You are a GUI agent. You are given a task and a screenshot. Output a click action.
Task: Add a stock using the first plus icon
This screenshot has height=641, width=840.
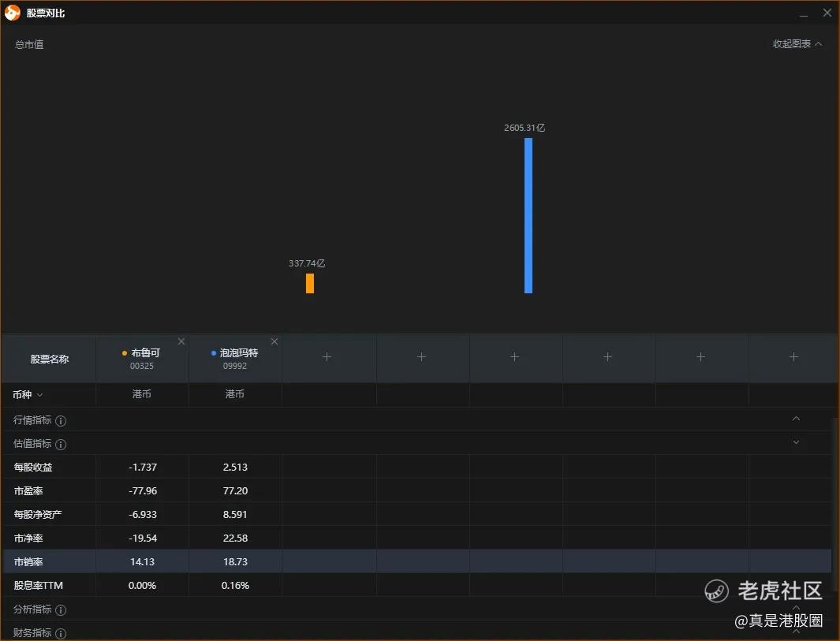point(327,357)
